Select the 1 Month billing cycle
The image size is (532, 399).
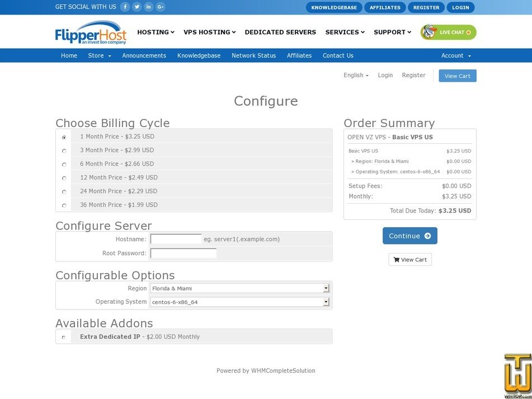tap(64, 137)
